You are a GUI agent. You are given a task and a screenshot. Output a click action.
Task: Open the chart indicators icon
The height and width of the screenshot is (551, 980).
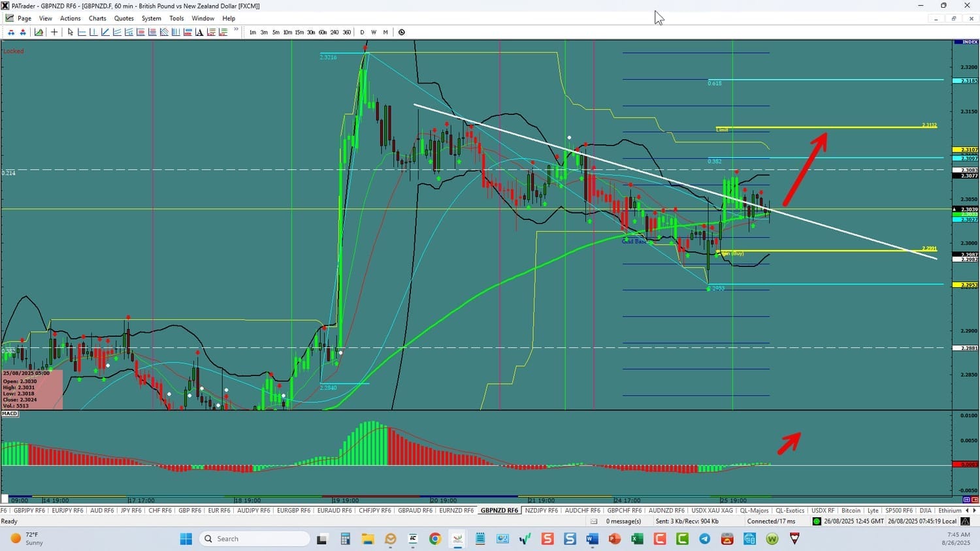coord(39,32)
